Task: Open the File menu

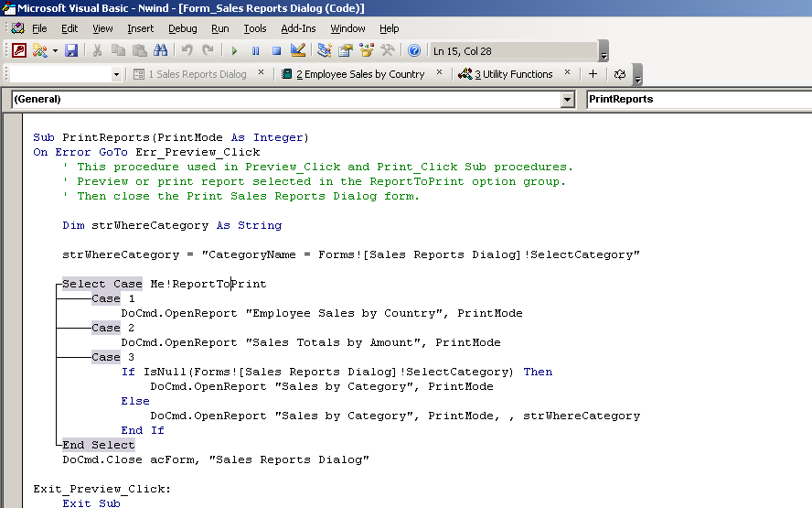Action: click(39, 28)
